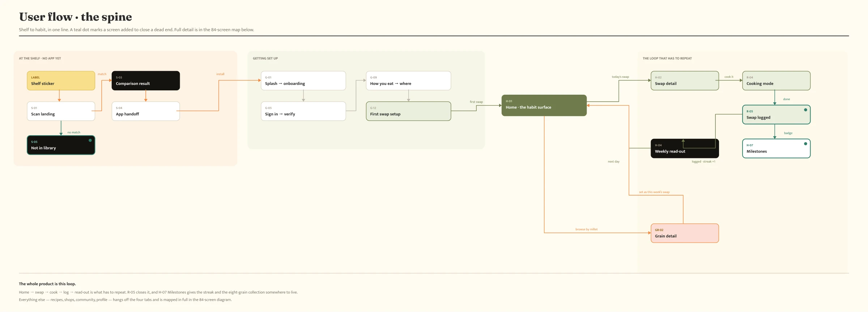Click the 'AT THE SHELF · NO APP YET' heading

[x=40, y=58]
